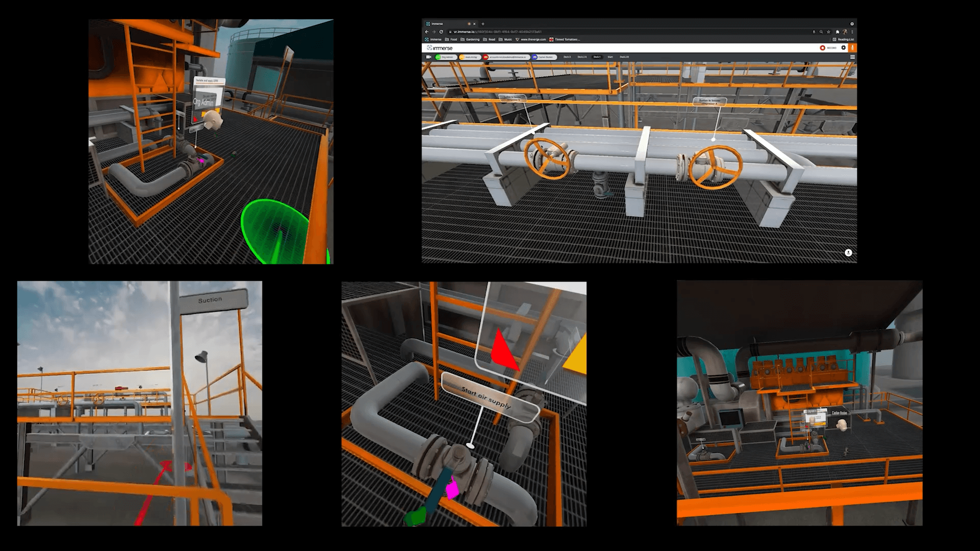Toggle the orange microphone button

(852, 47)
